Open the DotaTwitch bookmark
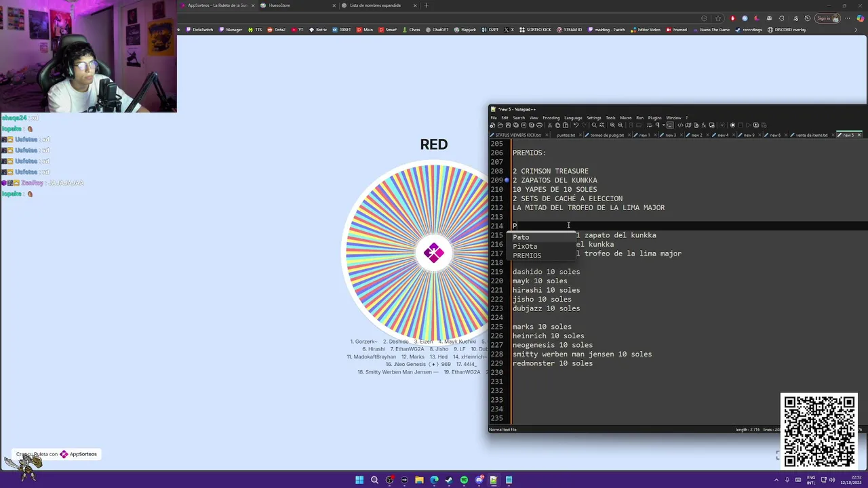The width and height of the screenshot is (868, 488). (x=199, y=30)
